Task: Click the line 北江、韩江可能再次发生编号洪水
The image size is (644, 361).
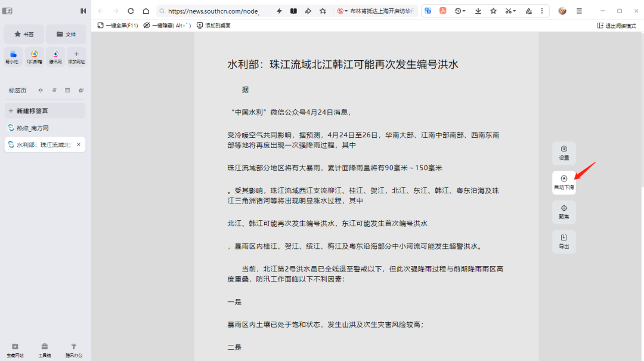Action: point(327,224)
